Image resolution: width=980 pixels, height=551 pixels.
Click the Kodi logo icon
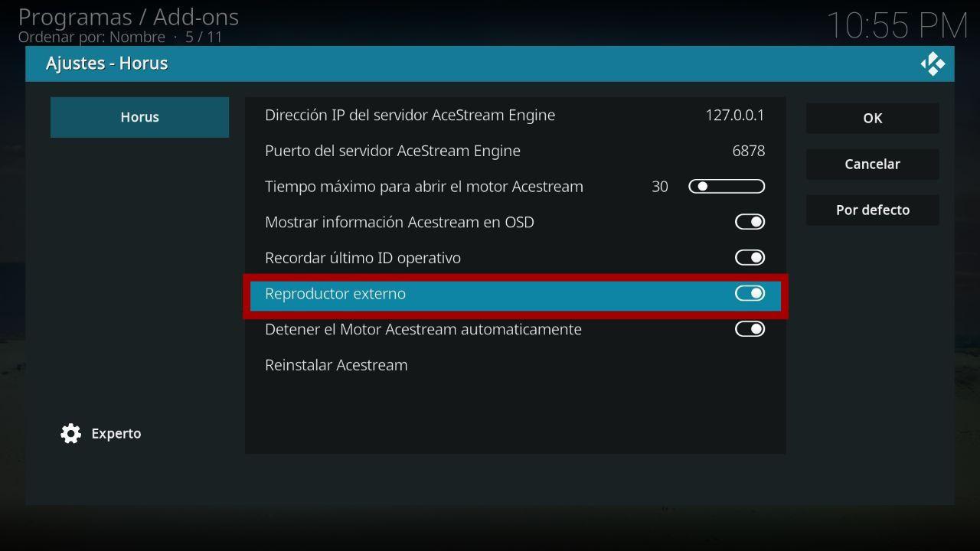pyautogui.click(x=933, y=64)
